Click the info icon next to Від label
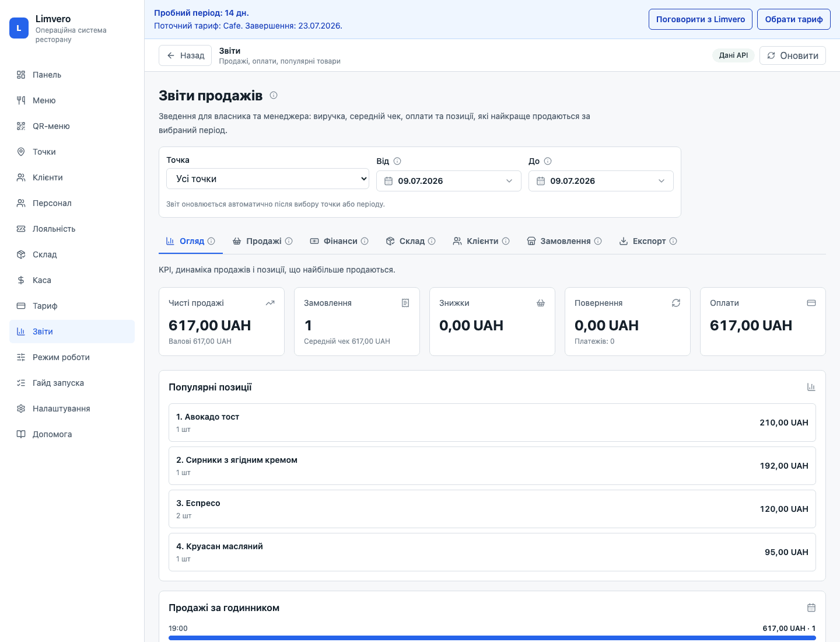 [397, 161]
